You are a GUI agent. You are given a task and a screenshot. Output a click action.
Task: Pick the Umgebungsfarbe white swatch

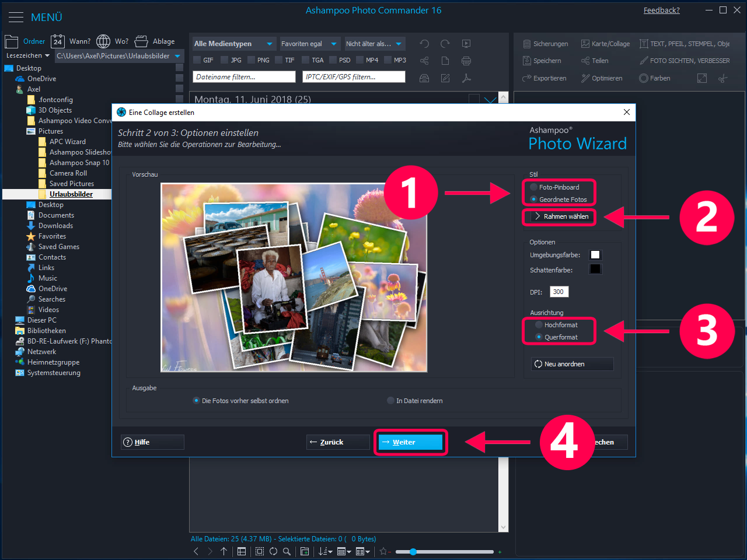point(595,255)
